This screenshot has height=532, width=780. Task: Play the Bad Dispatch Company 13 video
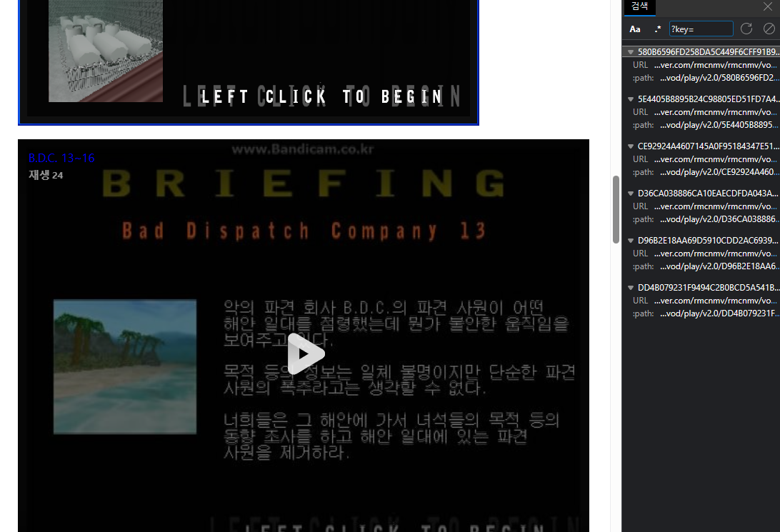click(x=305, y=354)
